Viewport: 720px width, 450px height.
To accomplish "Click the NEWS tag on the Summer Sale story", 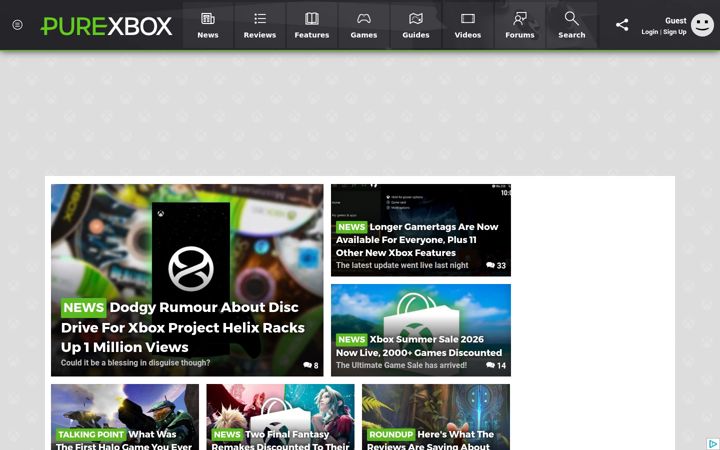I will click(x=351, y=339).
